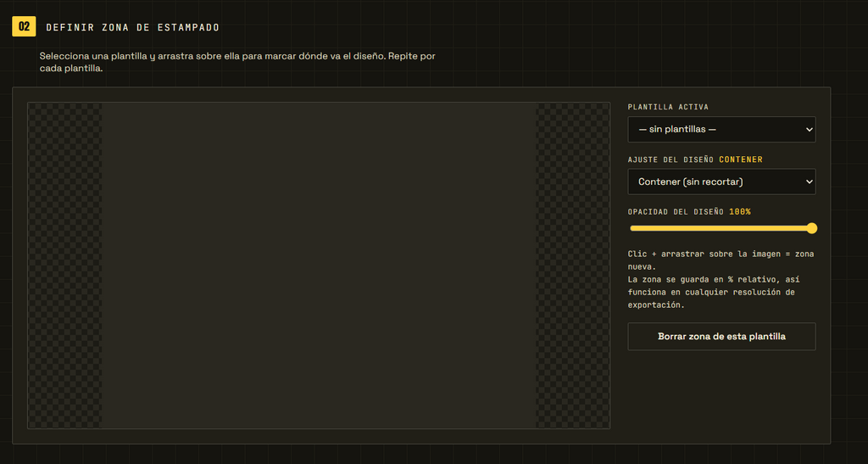The width and height of the screenshot is (868, 464).
Task: Open the Ajuste del Diseño dropdown
Action: pyautogui.click(x=721, y=182)
